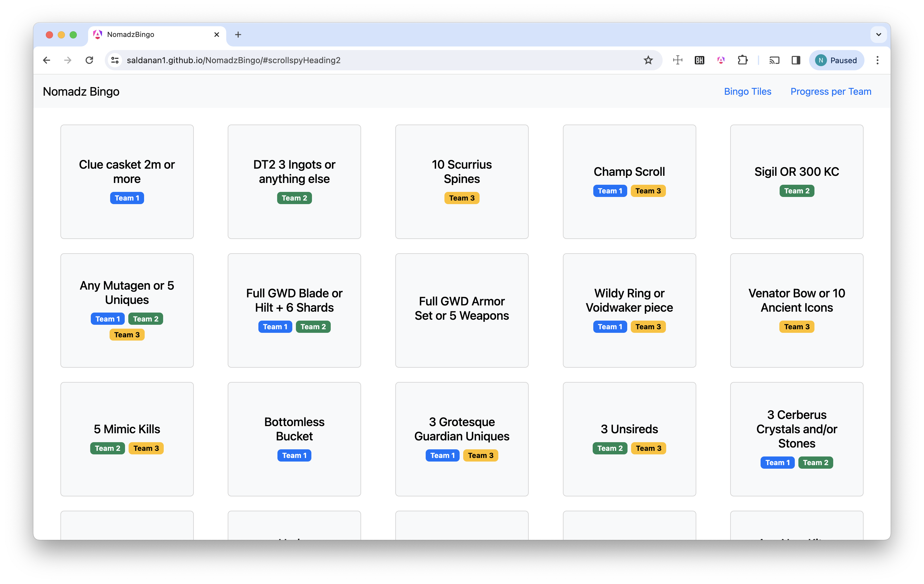
Task: Click the browser back arrow
Action: tap(46, 60)
